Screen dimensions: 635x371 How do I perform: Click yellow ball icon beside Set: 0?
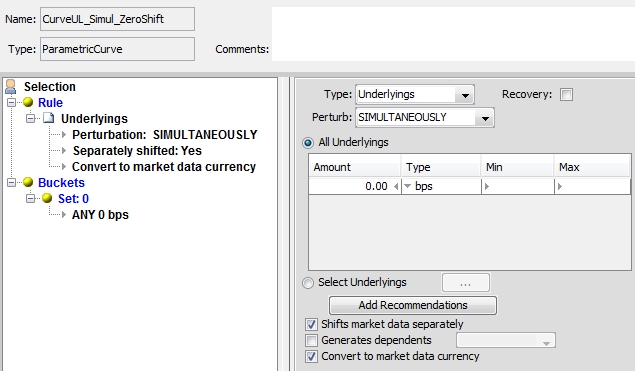(47, 198)
